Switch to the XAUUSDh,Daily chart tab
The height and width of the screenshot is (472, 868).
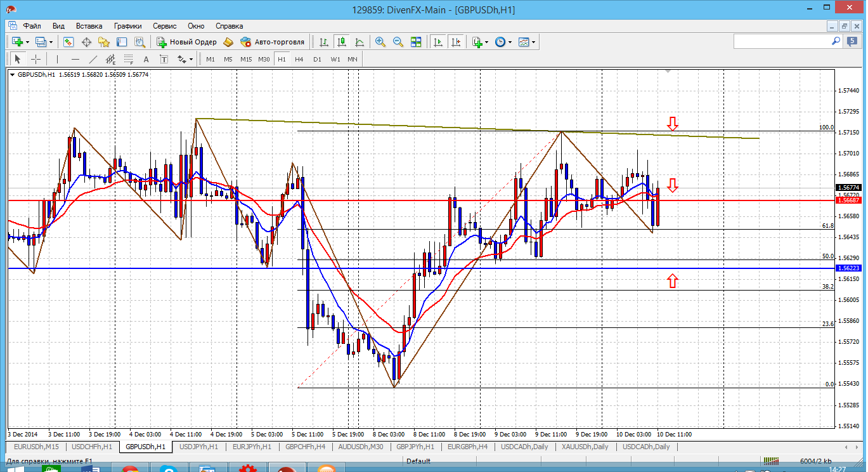coord(584,447)
